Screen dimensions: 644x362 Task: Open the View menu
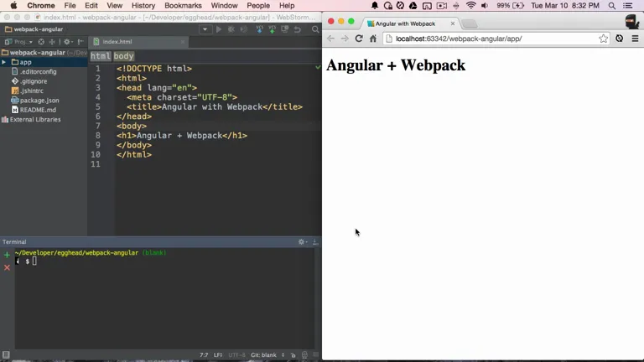(114, 6)
